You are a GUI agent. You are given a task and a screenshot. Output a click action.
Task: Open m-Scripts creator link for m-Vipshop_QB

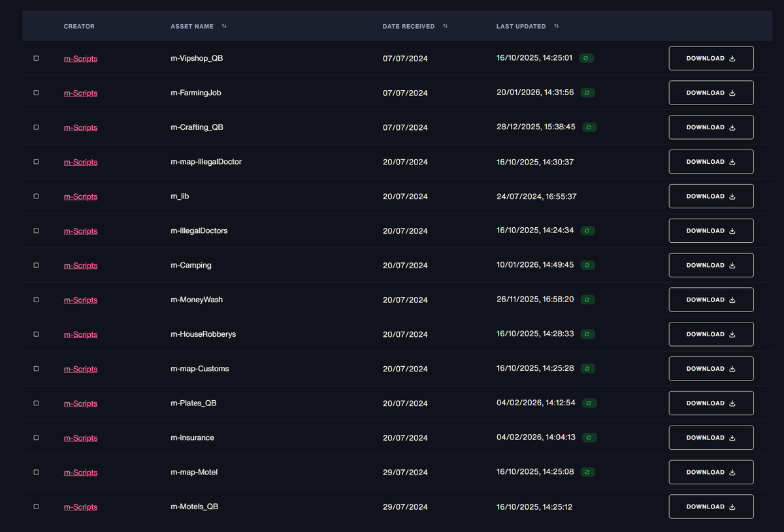(80, 59)
